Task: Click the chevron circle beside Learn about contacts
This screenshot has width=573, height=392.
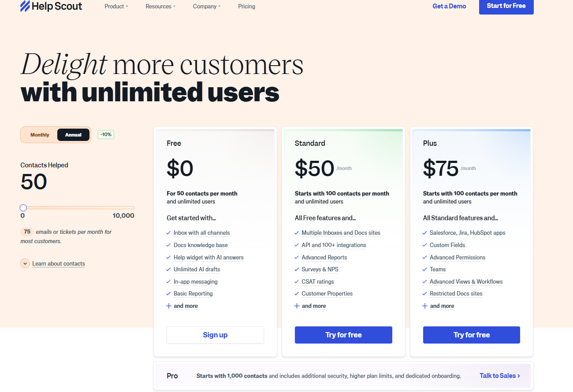Action: [25, 263]
